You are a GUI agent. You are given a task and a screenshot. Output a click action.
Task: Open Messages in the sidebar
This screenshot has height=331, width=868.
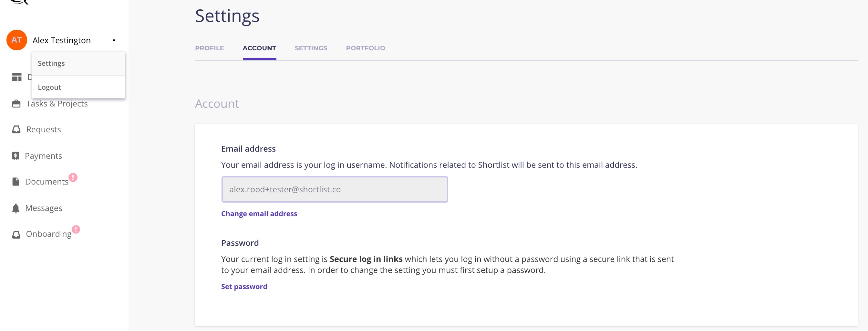[44, 208]
